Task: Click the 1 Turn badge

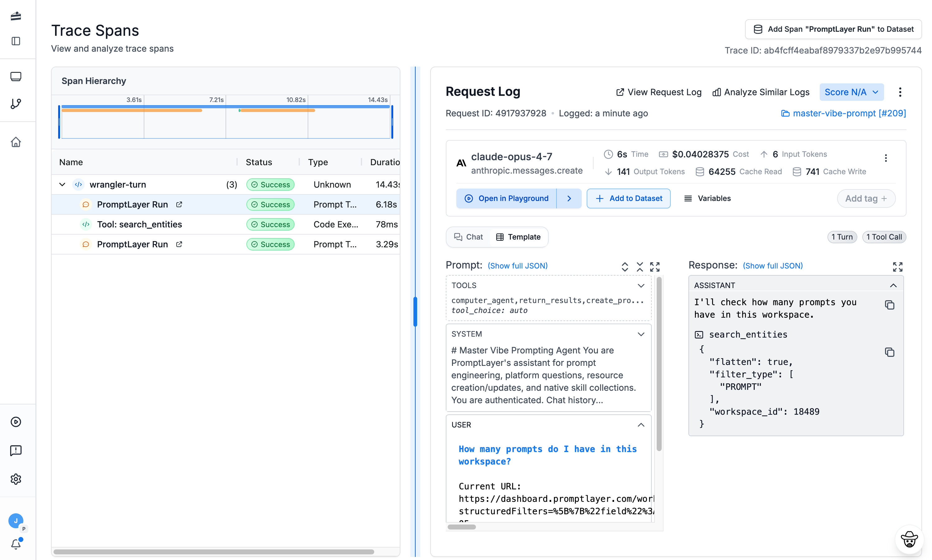Action: coord(842,237)
